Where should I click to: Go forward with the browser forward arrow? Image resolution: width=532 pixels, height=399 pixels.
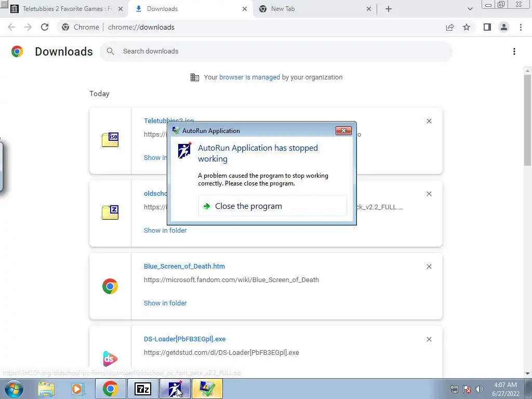click(28, 27)
